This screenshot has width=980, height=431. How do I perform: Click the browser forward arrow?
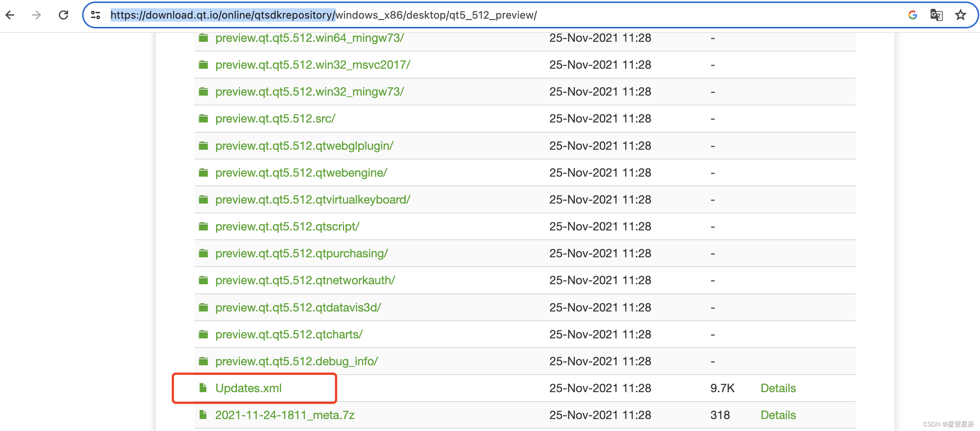click(x=37, y=15)
